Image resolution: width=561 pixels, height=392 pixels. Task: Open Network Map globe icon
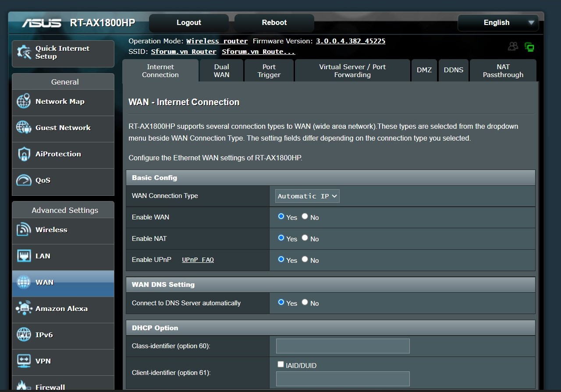coord(24,101)
